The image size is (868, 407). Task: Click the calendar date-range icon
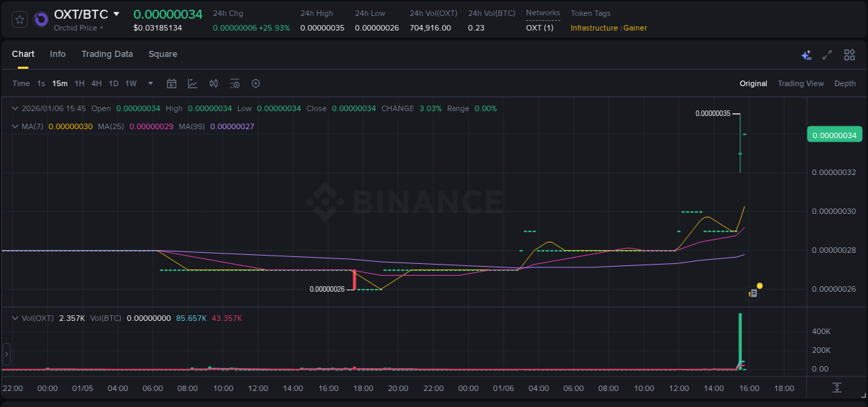coord(172,83)
